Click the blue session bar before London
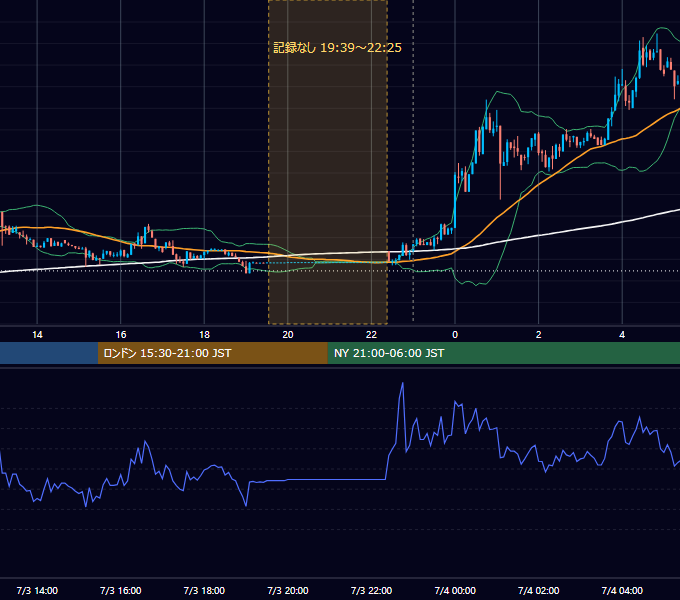 pos(49,353)
